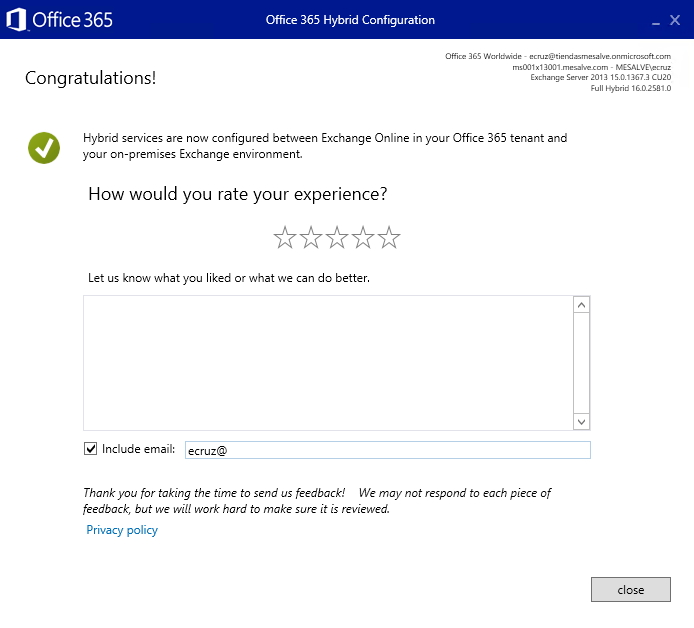Open the Privacy policy link

pos(122,530)
